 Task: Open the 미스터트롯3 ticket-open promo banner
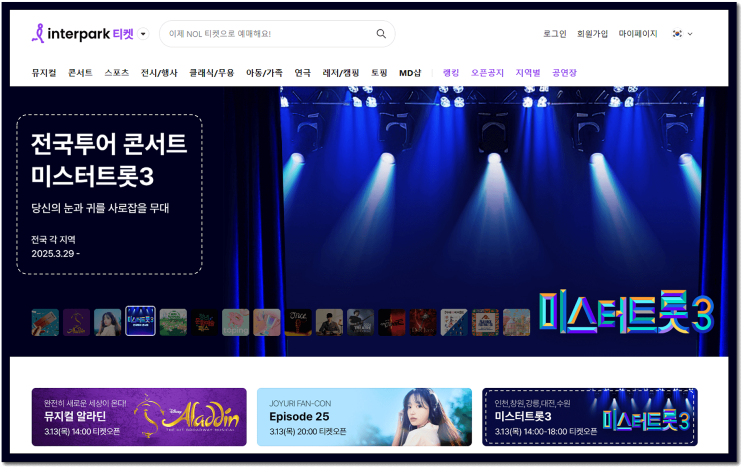(590, 417)
